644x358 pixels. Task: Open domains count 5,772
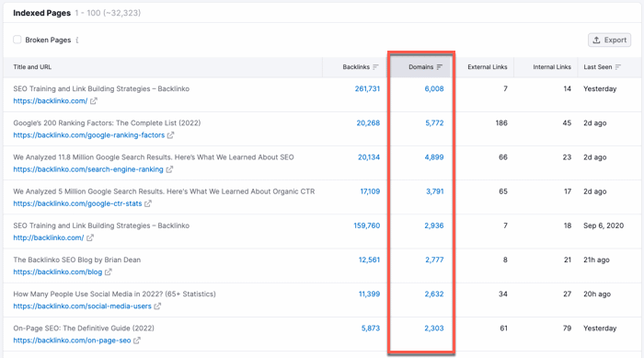pyautogui.click(x=434, y=123)
